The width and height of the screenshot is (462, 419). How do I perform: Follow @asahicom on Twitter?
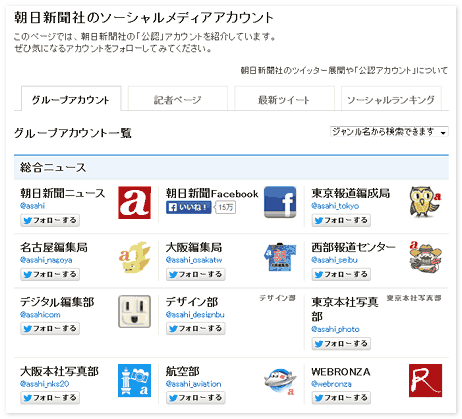coord(50,328)
